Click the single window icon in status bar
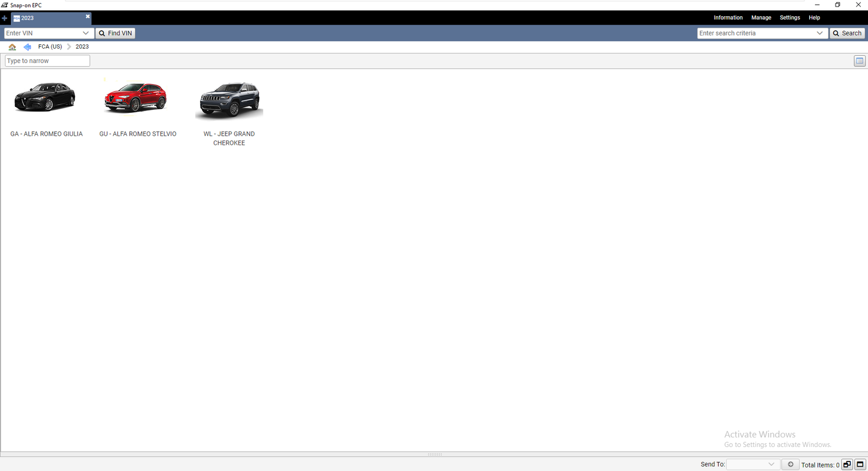 (860, 464)
